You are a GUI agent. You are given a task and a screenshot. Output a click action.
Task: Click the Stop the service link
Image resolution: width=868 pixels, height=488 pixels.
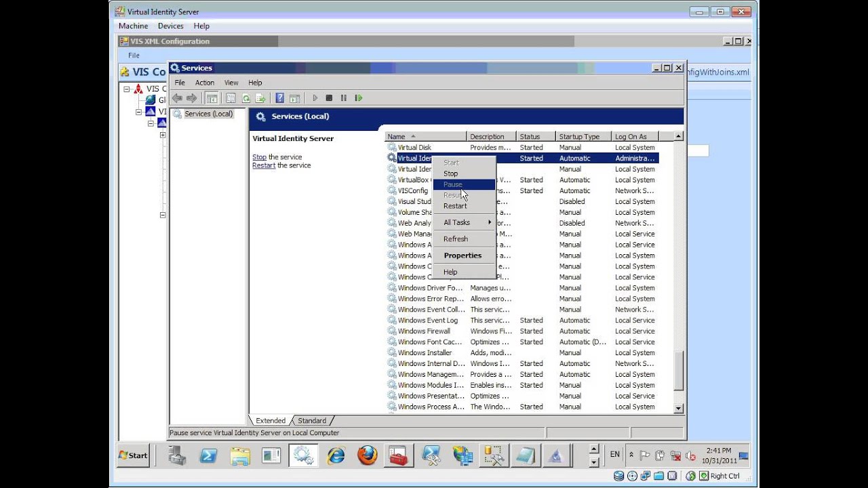coord(259,157)
